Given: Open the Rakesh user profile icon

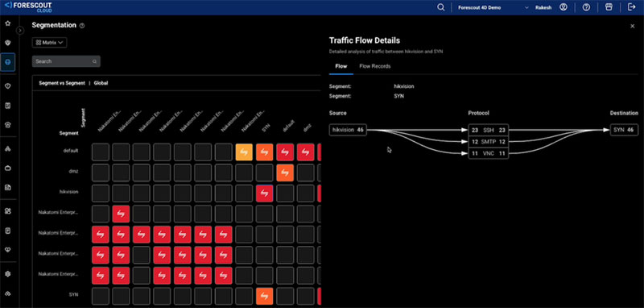Looking at the screenshot, I should tap(563, 7).
